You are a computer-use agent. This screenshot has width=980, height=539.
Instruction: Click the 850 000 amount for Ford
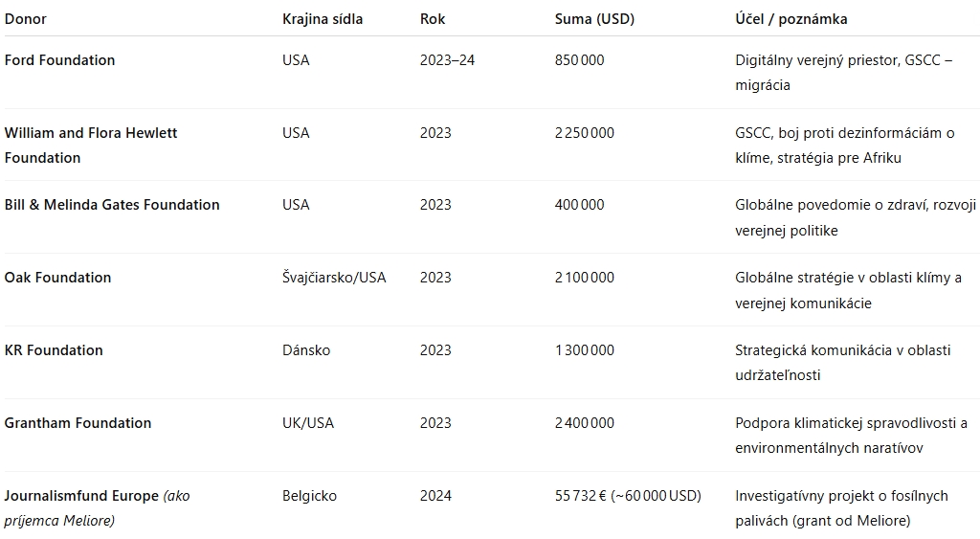tap(579, 60)
